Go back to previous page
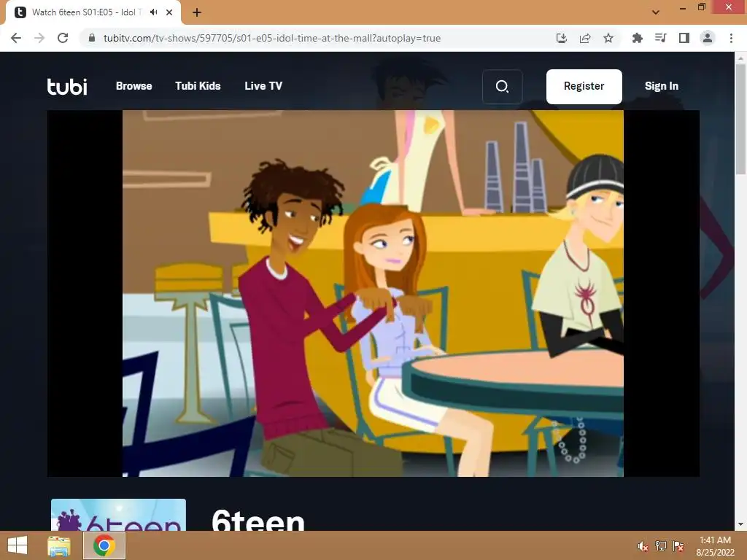The height and width of the screenshot is (560, 747). click(x=16, y=38)
